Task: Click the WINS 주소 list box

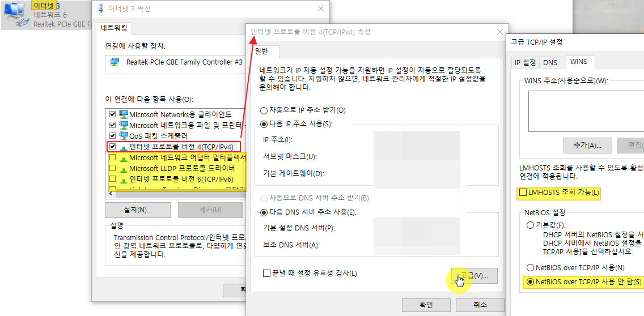Action: pyautogui.click(x=586, y=111)
